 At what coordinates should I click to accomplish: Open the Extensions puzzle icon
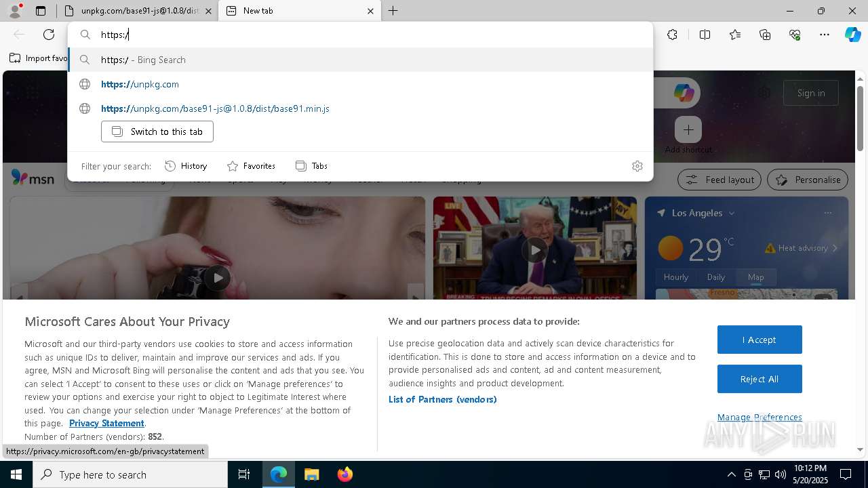click(672, 35)
